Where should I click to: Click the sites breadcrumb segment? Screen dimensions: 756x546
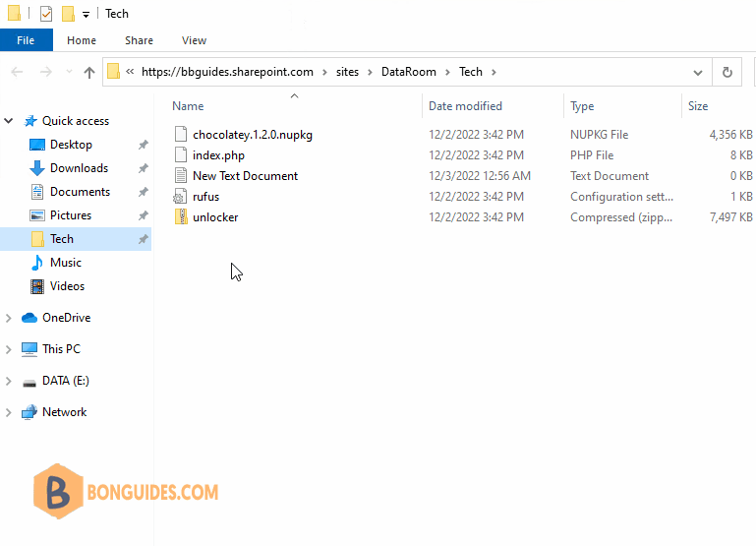point(347,72)
